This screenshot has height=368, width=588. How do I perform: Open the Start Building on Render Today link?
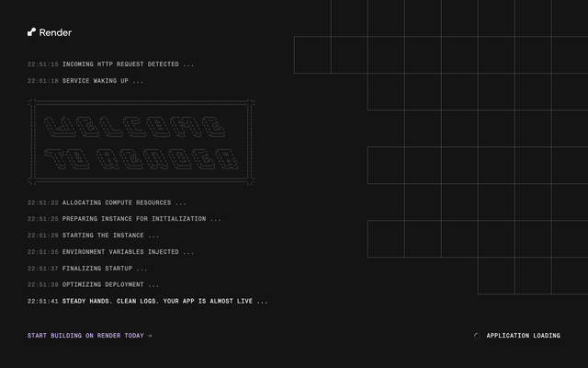click(90, 335)
